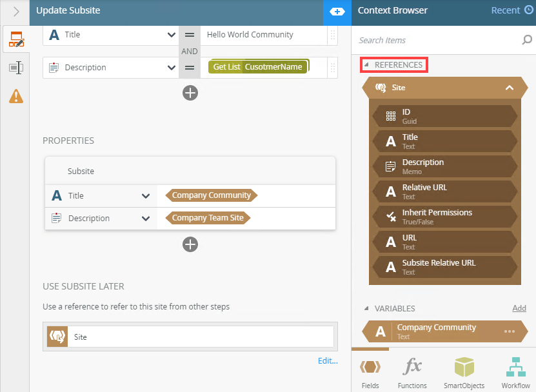Select the Company Team Site token
Viewport: 536px width, 392px height.
pos(208,218)
